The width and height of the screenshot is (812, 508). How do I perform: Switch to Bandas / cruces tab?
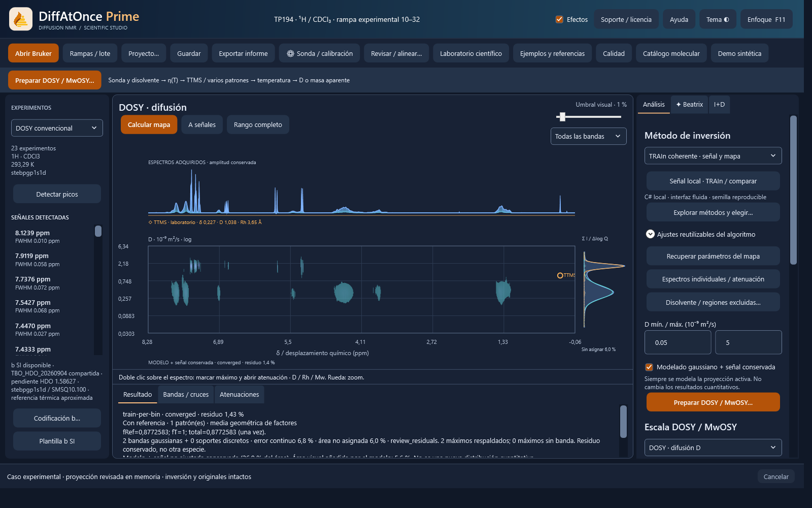tap(186, 395)
